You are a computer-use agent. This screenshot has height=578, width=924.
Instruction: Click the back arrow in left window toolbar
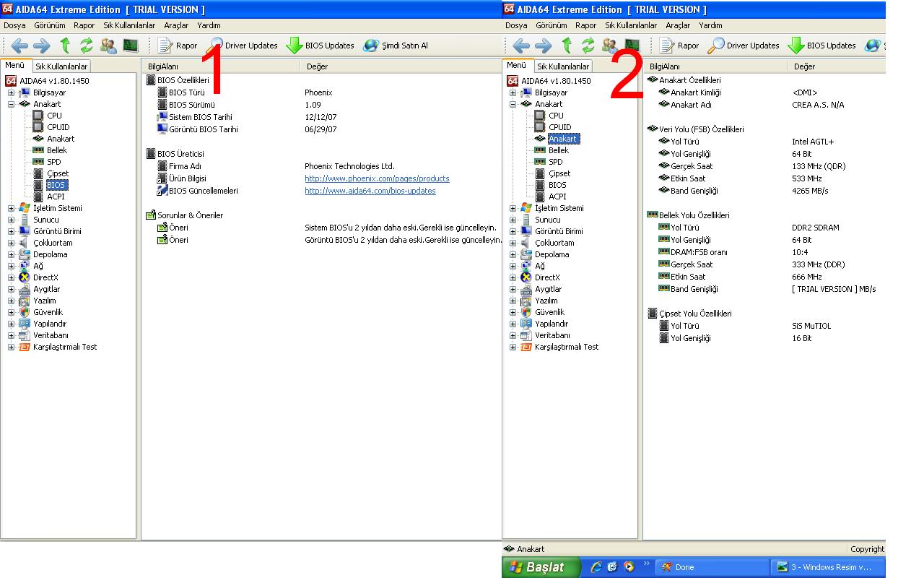click(19, 46)
